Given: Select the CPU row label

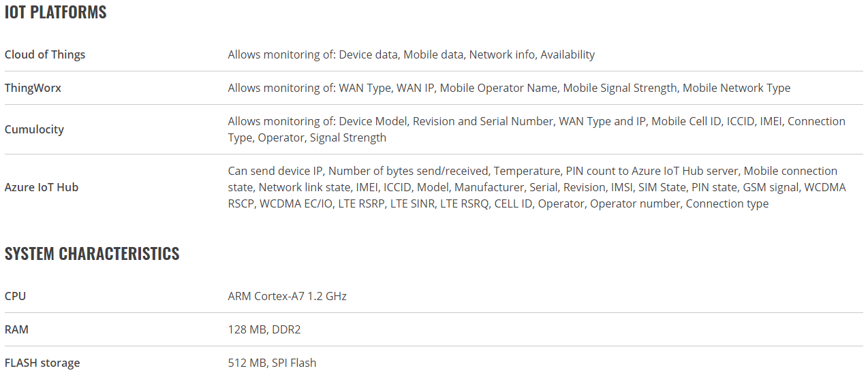Looking at the screenshot, I should (15, 296).
